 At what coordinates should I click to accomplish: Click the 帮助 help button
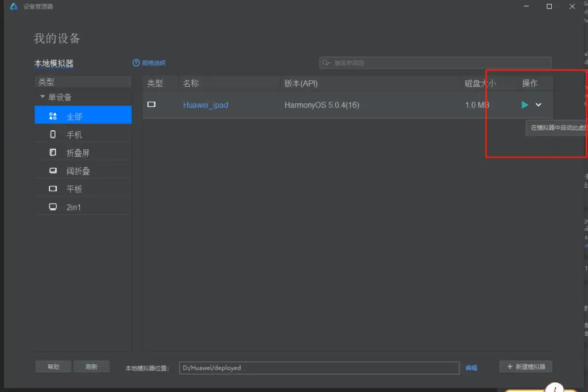pos(53,366)
